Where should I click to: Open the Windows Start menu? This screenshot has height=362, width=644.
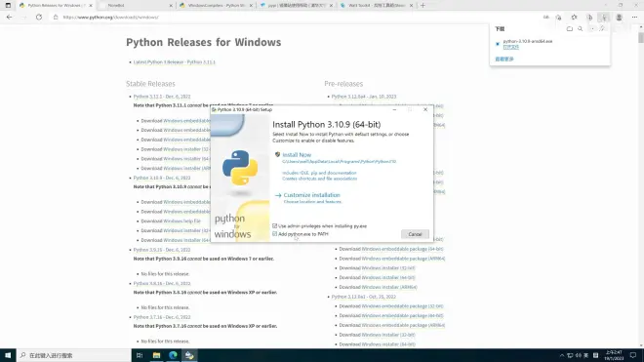tap(8, 355)
